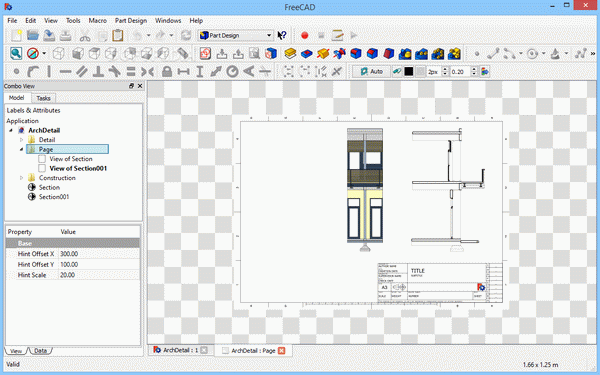The width and height of the screenshot is (600, 375).
Task: Click the Hint Offset X value 300.00
Action: pos(99,254)
